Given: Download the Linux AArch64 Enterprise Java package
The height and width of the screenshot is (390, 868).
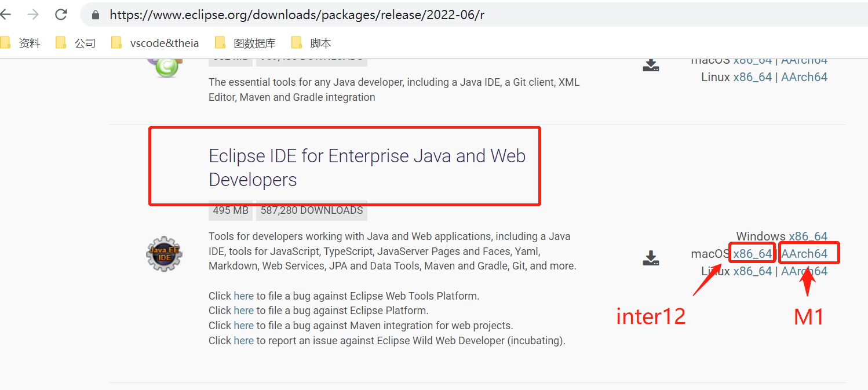Looking at the screenshot, I should coord(804,271).
